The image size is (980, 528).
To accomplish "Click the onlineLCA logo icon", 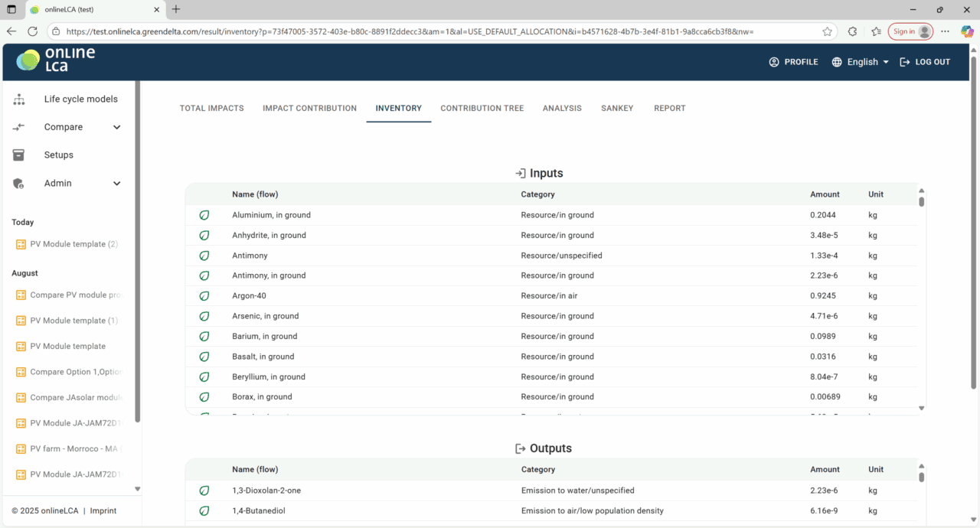I will point(28,61).
